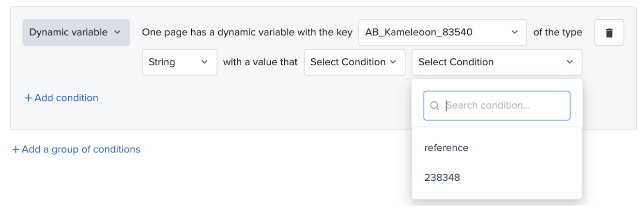Screen dimensions: 644x207
Task: Click the 'with a value that' label
Action: (261, 62)
